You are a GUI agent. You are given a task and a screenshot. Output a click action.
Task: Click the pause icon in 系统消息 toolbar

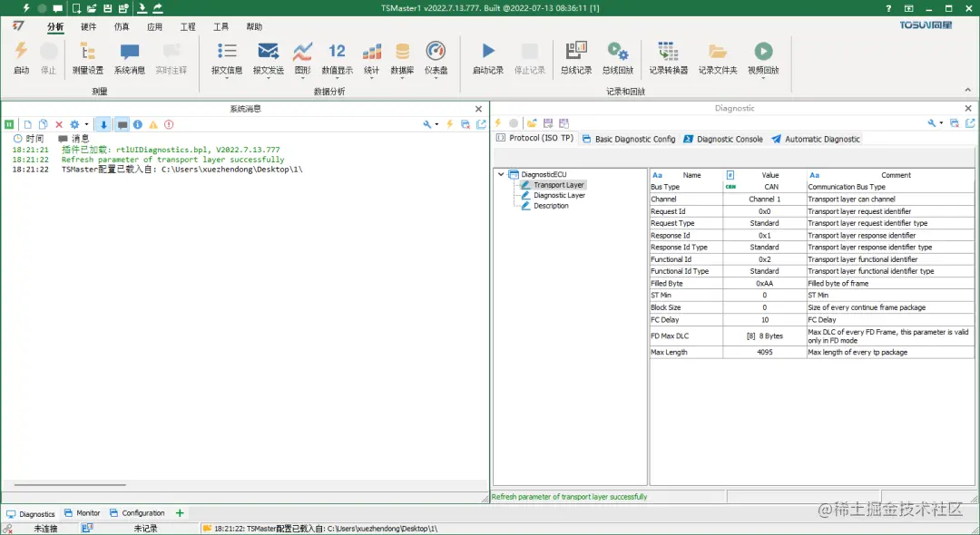click(x=9, y=124)
